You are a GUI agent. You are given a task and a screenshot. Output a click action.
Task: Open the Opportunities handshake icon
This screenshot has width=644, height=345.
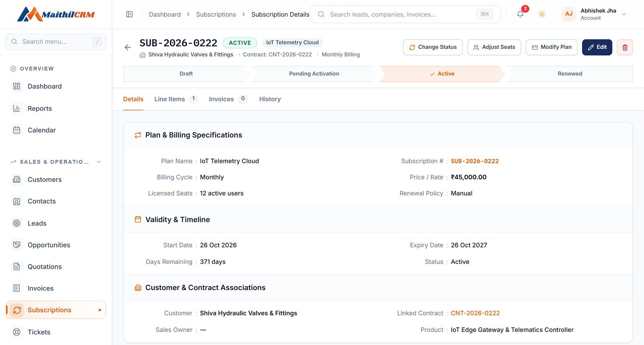pos(17,245)
